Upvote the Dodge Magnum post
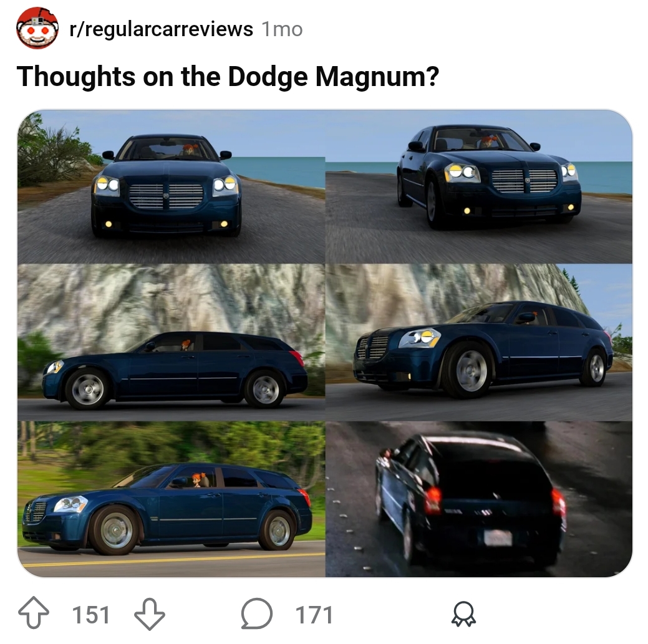 click(34, 613)
